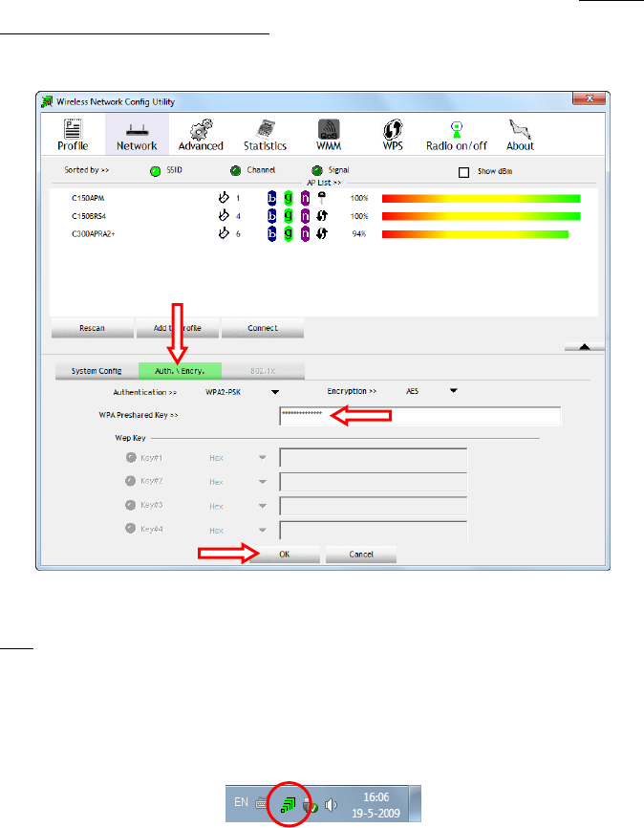Select the Key#2 radio button
Viewport: 644px width, 828px height.
130,481
